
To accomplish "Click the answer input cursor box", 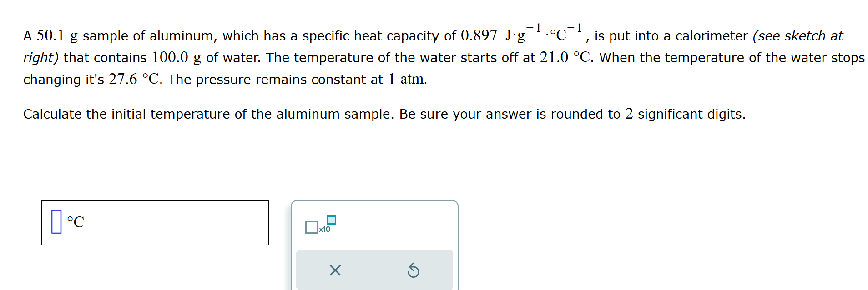I will coord(56,222).
